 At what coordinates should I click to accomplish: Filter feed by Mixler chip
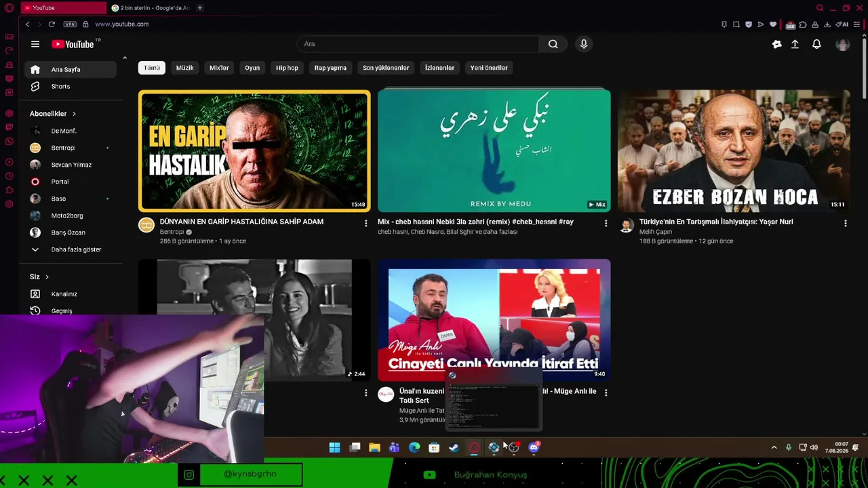tap(219, 68)
